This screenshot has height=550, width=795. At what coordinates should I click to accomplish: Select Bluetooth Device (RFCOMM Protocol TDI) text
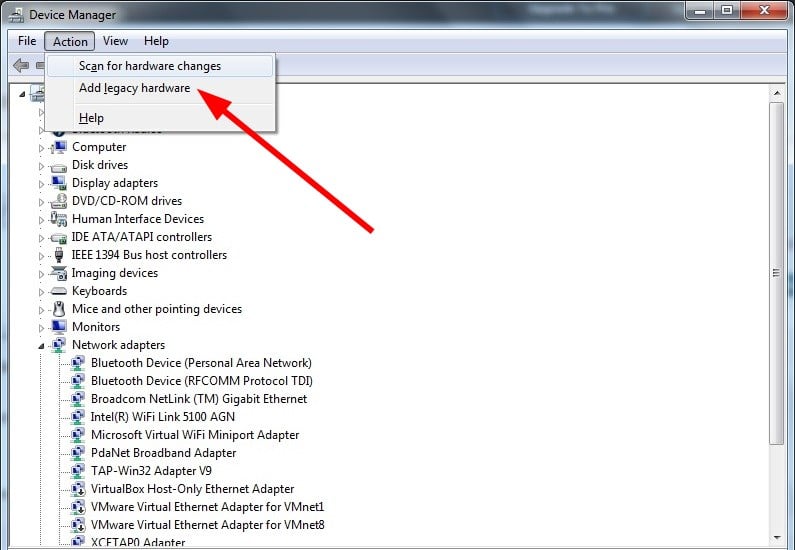pyautogui.click(x=202, y=381)
